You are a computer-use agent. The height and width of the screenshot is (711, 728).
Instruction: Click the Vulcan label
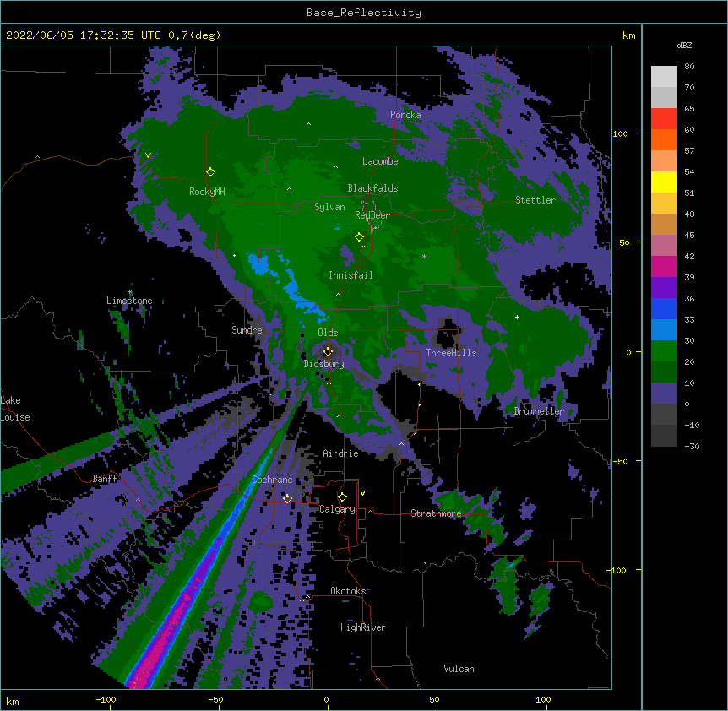pos(459,669)
